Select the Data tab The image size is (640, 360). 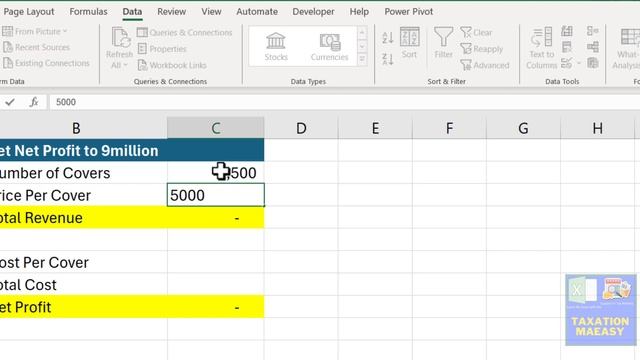tap(132, 12)
